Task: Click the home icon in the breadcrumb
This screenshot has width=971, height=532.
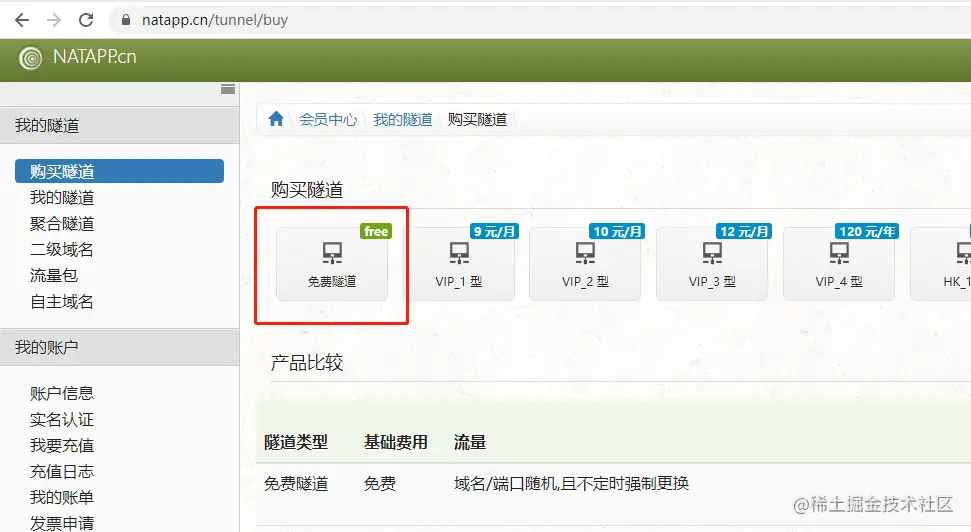Action: tap(276, 119)
